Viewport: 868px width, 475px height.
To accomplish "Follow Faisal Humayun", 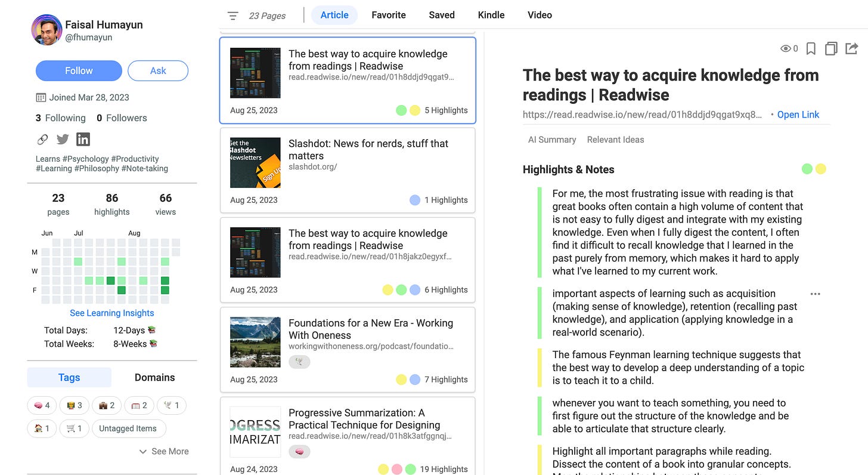I will coord(79,71).
